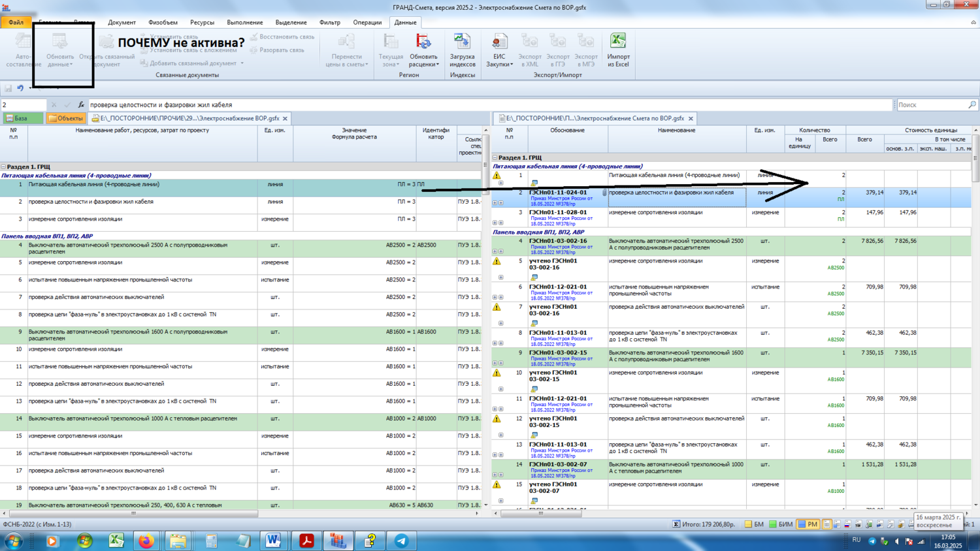This screenshot has width=980, height=551.
Task: Open Telegram from the taskbar
Action: 402,541
